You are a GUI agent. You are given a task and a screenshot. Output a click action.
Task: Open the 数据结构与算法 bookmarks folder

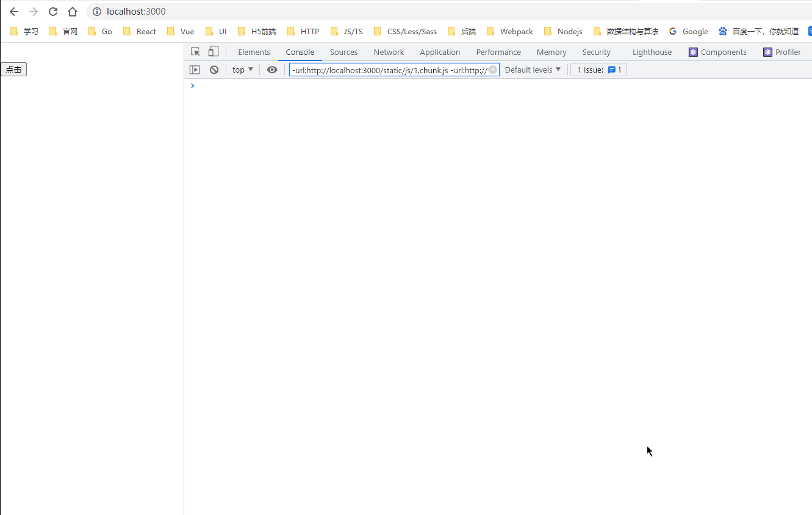click(626, 31)
